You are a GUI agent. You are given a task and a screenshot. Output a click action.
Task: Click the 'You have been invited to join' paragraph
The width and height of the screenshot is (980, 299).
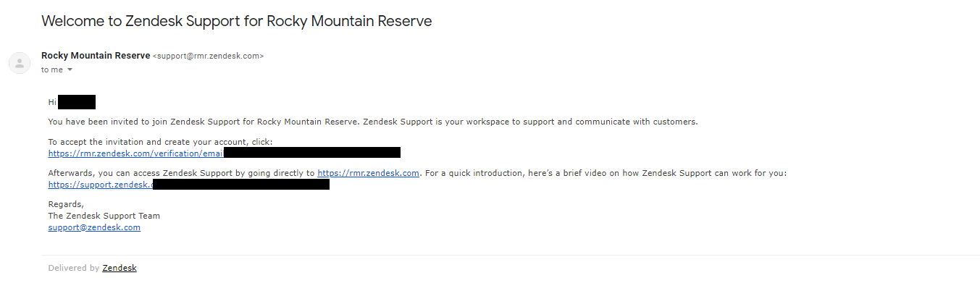(x=373, y=122)
